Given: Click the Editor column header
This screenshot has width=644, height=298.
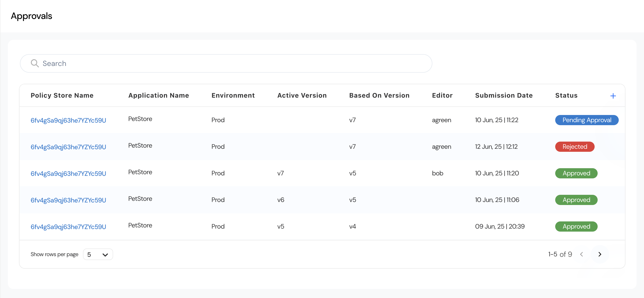Looking at the screenshot, I should pyautogui.click(x=442, y=95).
